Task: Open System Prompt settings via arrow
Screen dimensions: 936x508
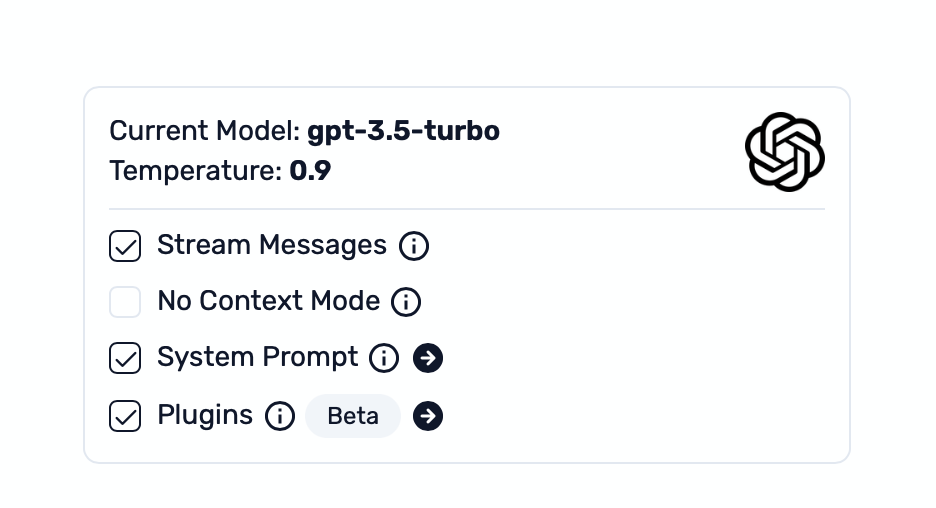Action: (428, 358)
